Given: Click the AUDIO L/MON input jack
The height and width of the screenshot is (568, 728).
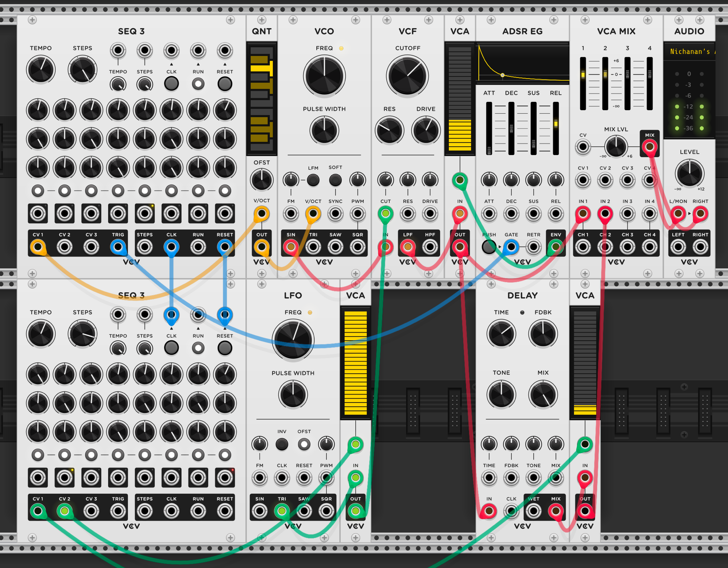Looking at the screenshot, I should coord(678,214).
